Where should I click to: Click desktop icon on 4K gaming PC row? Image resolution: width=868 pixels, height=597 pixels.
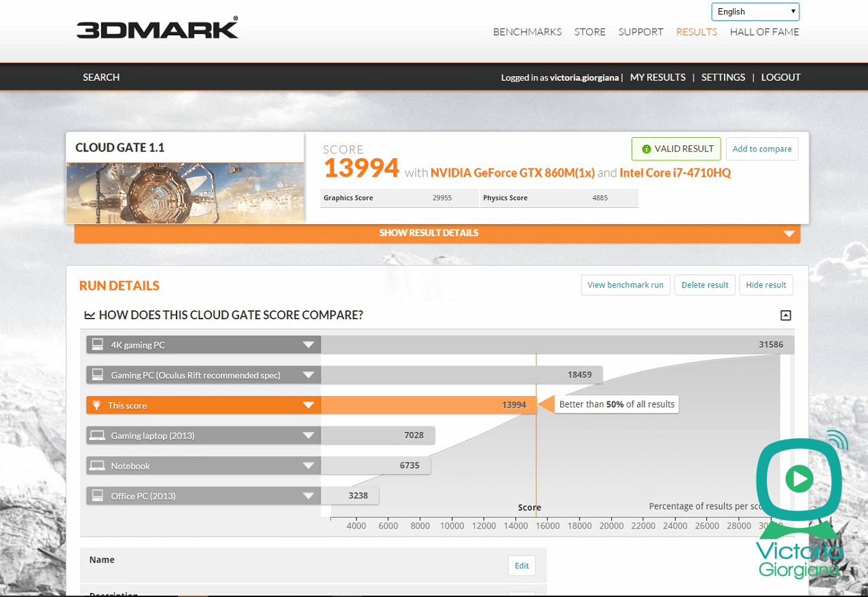click(98, 344)
